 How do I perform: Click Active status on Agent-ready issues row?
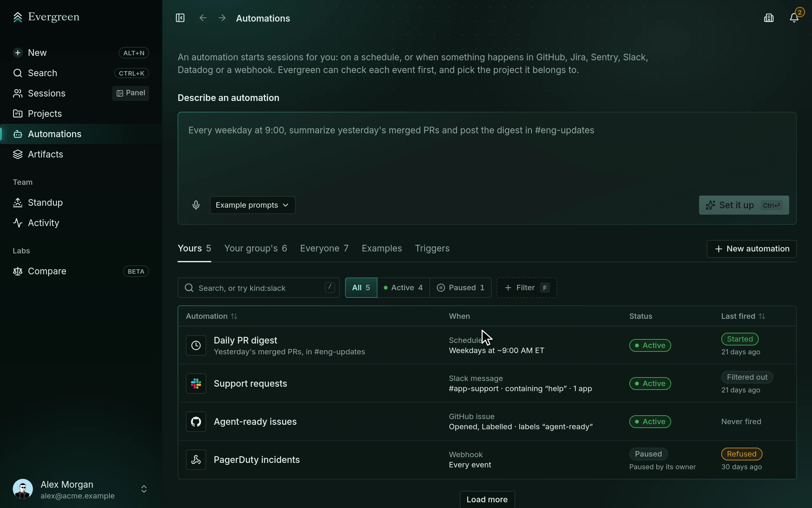pyautogui.click(x=650, y=422)
